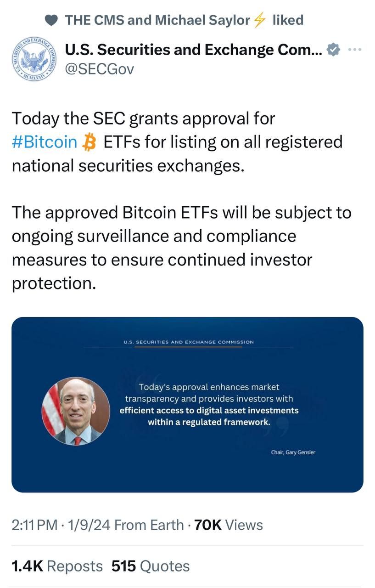Open the @SECGov handle
The image size is (375, 588).
pos(99,69)
